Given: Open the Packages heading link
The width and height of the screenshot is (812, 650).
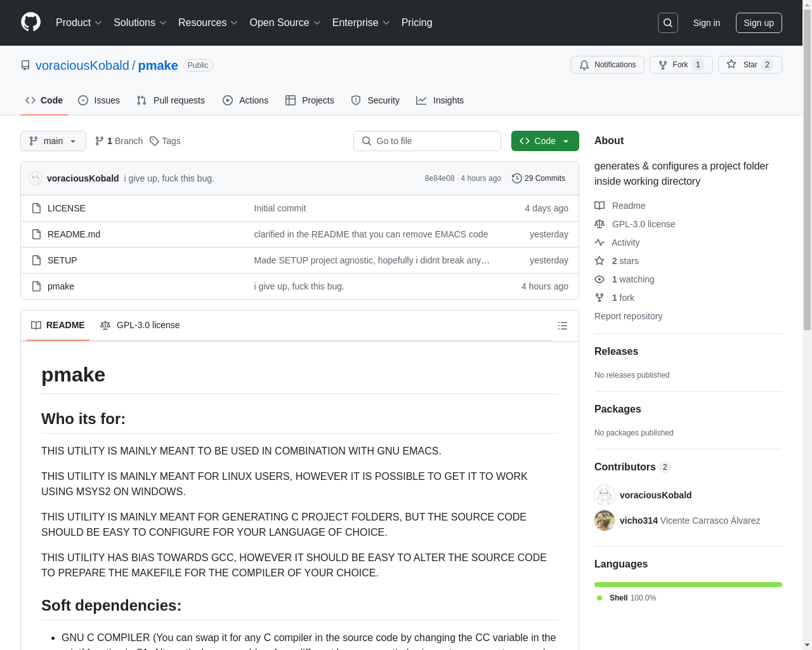Looking at the screenshot, I should click(617, 409).
